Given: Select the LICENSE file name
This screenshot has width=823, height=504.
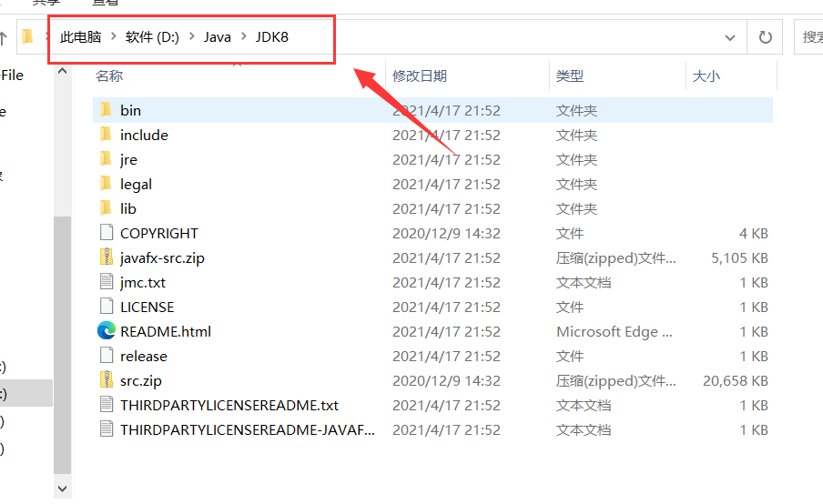Looking at the screenshot, I should [147, 307].
